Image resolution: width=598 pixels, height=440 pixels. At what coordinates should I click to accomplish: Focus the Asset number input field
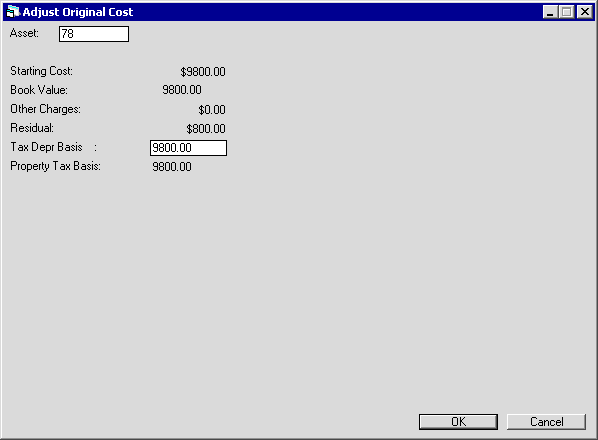click(94, 34)
